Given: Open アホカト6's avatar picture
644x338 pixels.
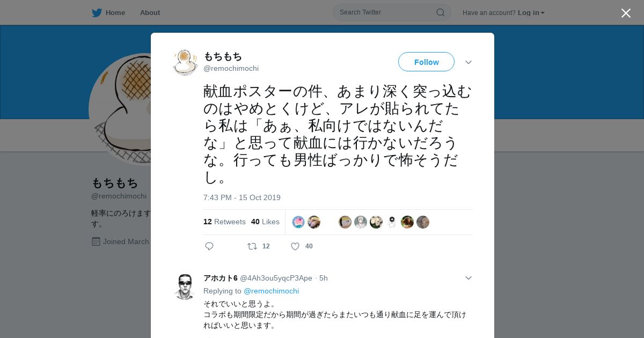Looking at the screenshot, I should tap(185, 286).
